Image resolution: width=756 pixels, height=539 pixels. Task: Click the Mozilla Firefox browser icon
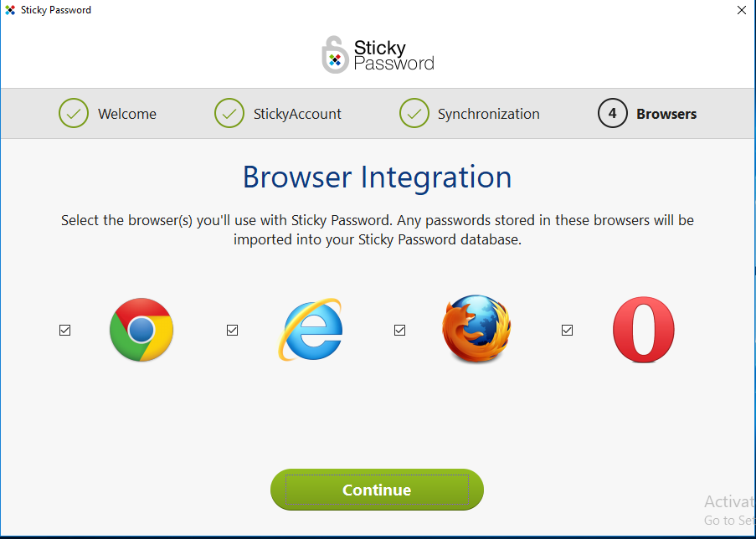pyautogui.click(x=476, y=329)
